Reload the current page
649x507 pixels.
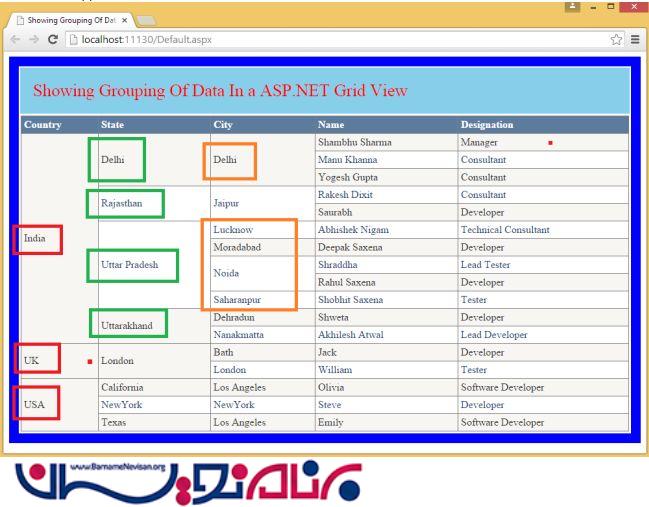[x=52, y=39]
